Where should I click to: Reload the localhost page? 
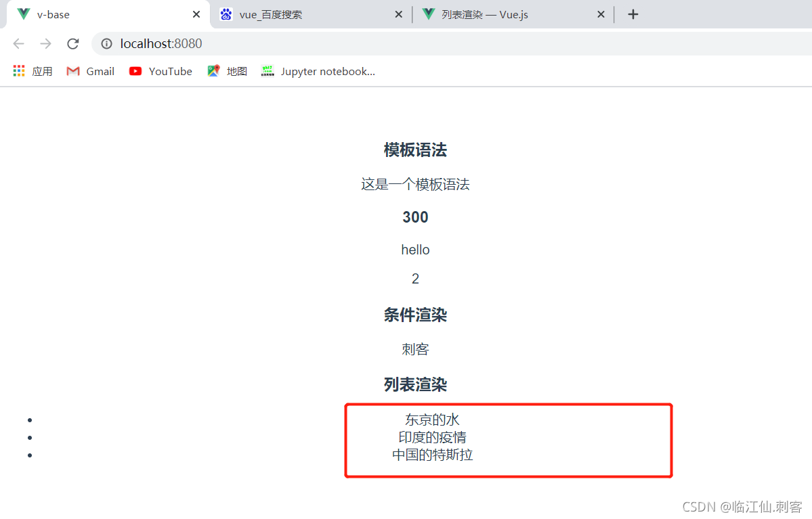(x=73, y=44)
